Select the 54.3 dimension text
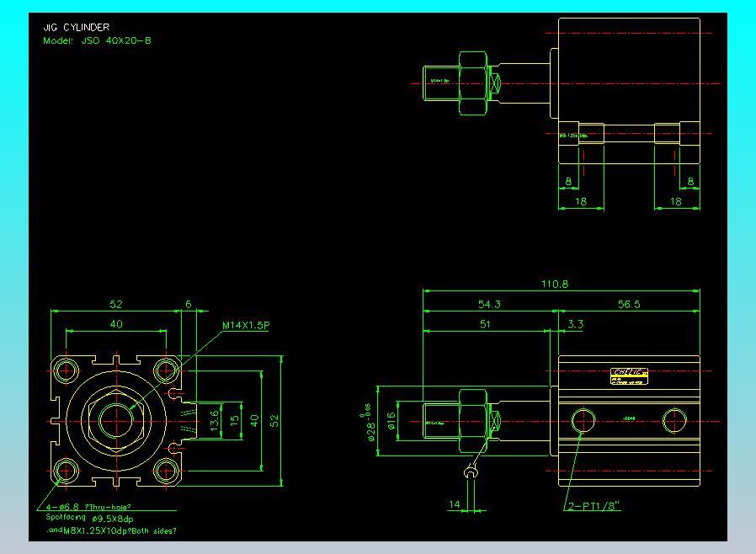The width and height of the screenshot is (756, 554). [489, 304]
